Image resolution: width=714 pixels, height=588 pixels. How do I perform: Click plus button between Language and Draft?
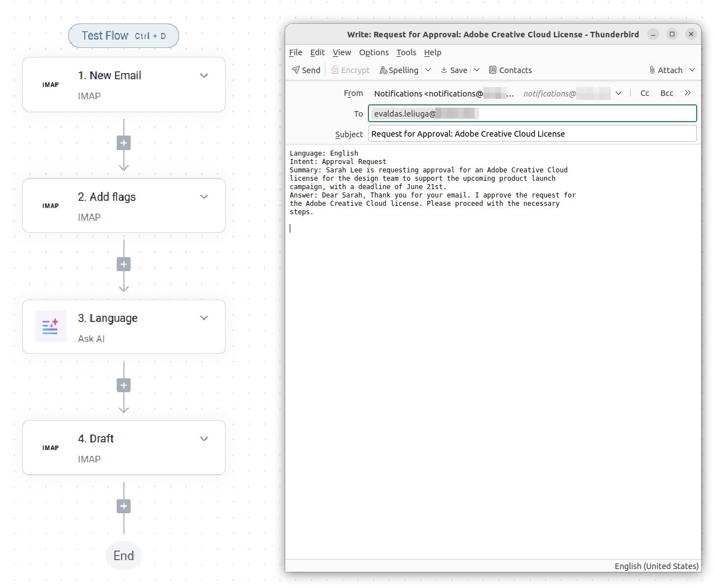click(124, 385)
